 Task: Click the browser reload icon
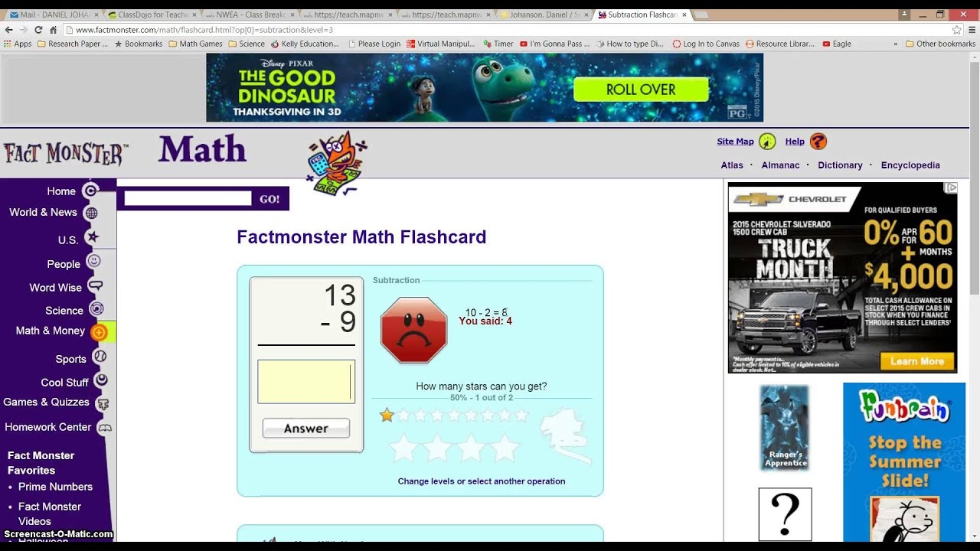38,30
